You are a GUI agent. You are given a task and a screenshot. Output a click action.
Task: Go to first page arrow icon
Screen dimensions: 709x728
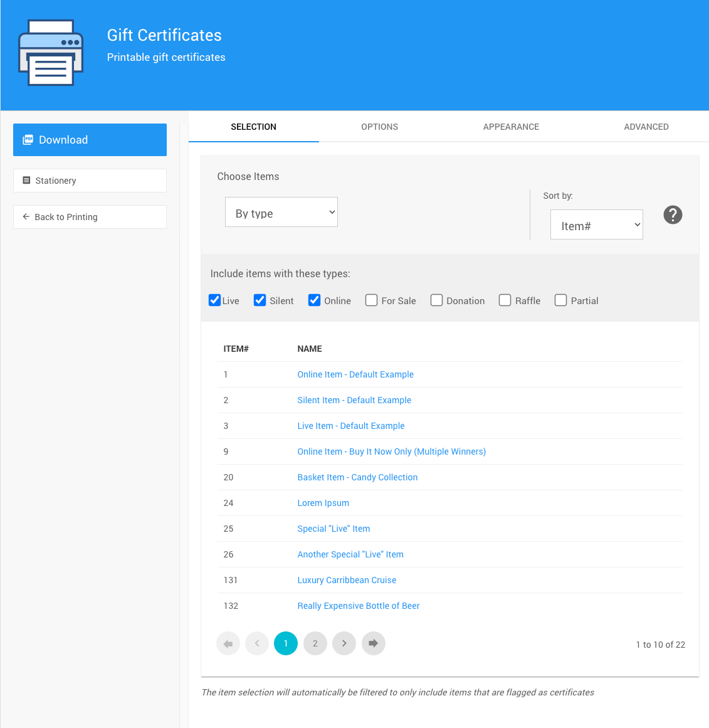pyautogui.click(x=228, y=643)
